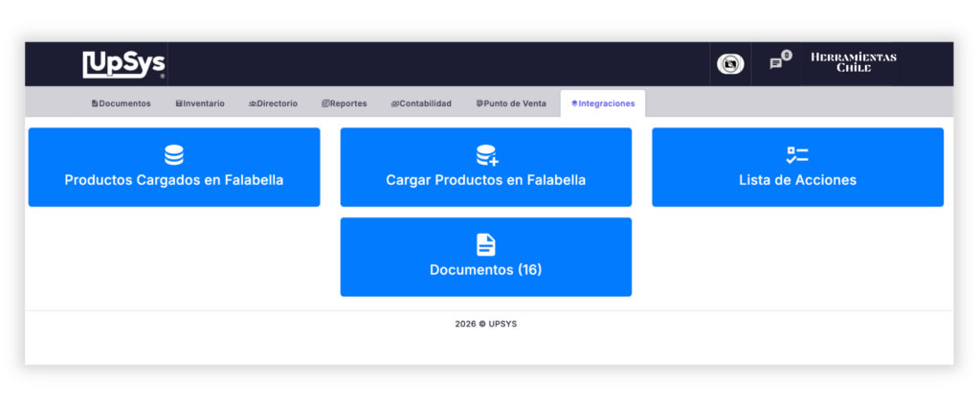
Task: Click the UpSys logo in header
Action: [123, 64]
